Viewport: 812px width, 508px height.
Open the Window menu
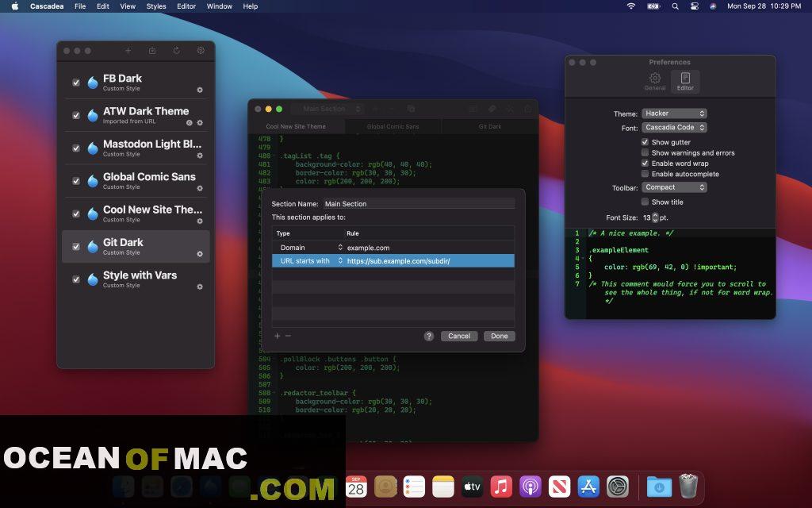[x=219, y=6]
